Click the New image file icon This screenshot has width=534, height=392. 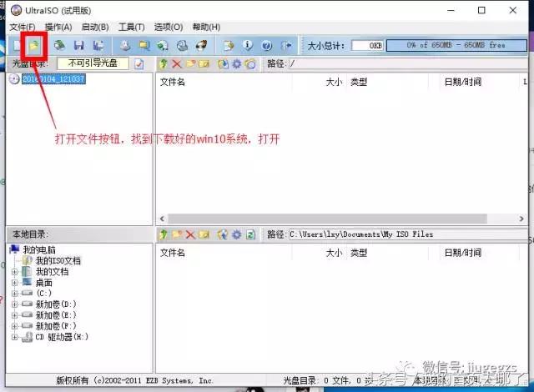[x=17, y=45]
